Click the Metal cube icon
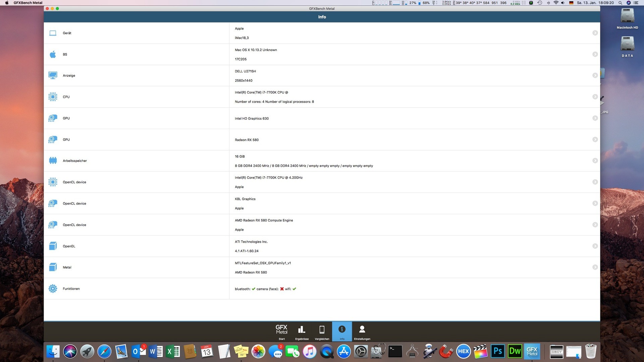The width and height of the screenshot is (644, 362). pyautogui.click(x=53, y=267)
